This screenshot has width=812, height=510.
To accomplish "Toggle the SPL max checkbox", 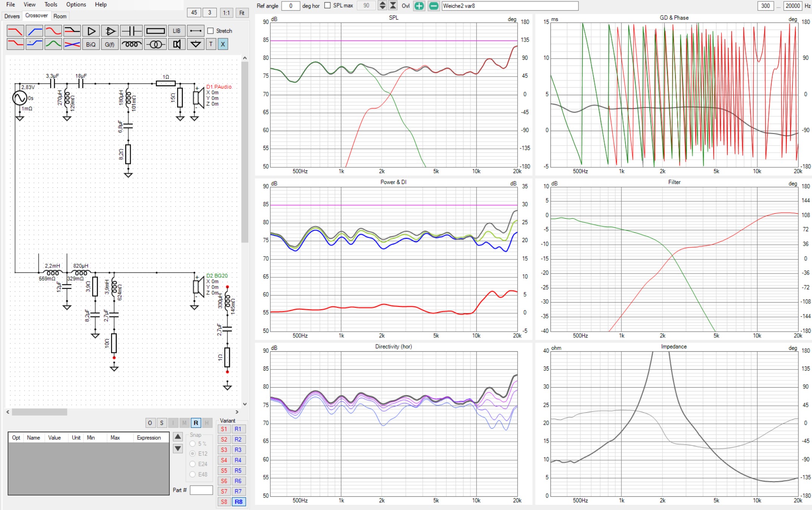I will click(x=327, y=6).
